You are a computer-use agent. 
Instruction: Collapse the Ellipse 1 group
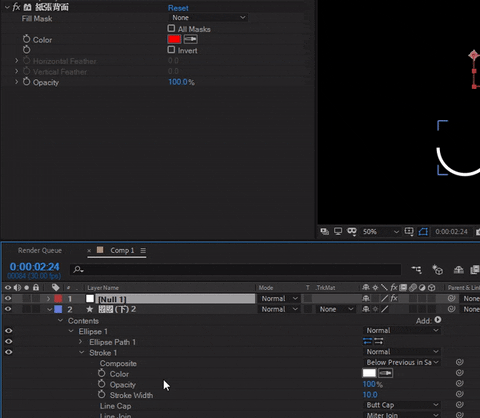(x=71, y=331)
